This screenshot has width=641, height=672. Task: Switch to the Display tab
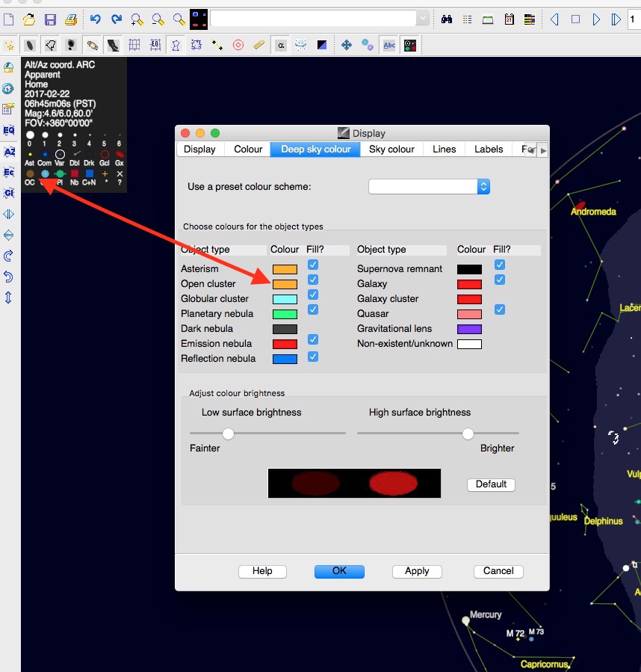pos(199,149)
